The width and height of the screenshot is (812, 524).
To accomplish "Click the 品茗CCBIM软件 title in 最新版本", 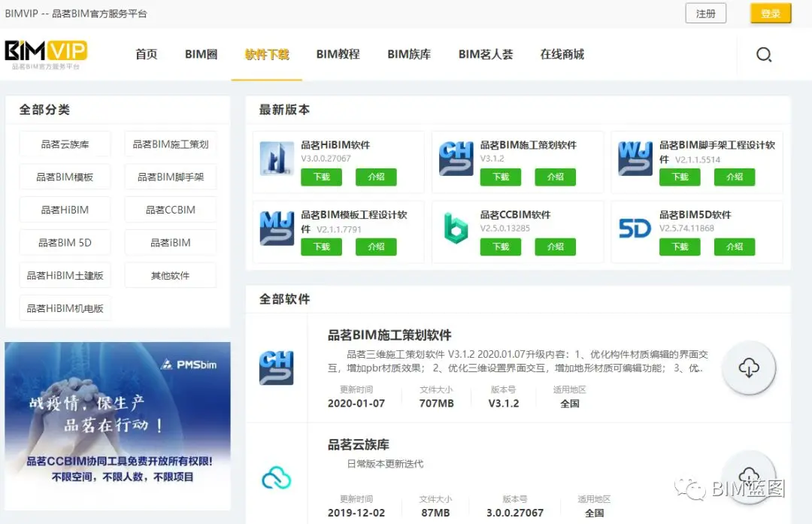I will [x=515, y=214].
